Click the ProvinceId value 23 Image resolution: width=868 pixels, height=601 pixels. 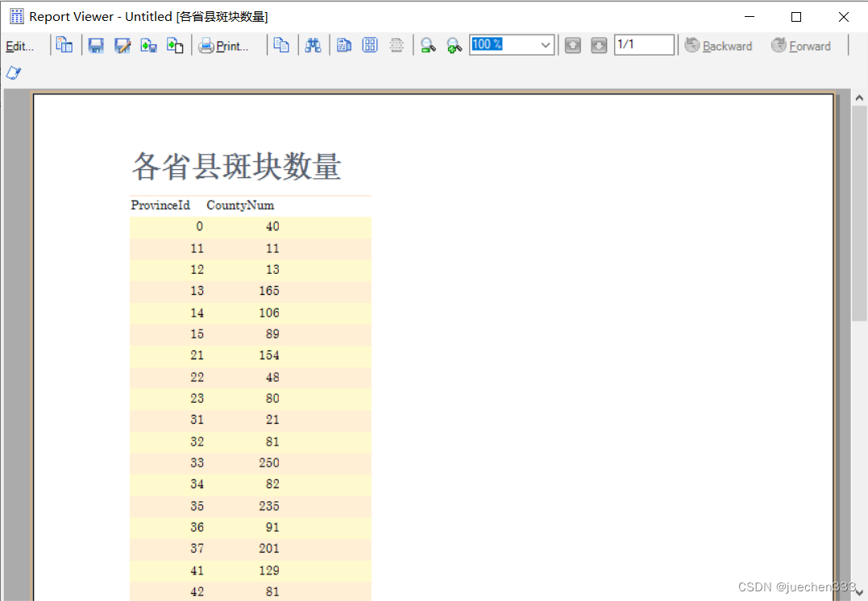[x=197, y=398]
